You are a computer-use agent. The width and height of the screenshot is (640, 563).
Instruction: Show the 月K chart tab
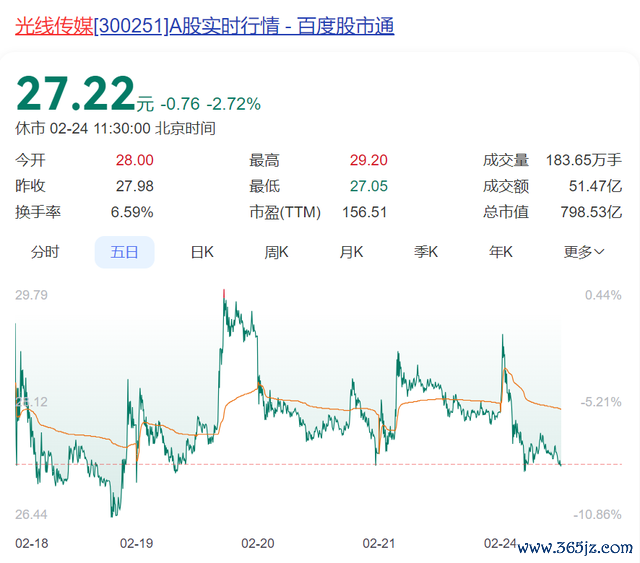coord(351,252)
